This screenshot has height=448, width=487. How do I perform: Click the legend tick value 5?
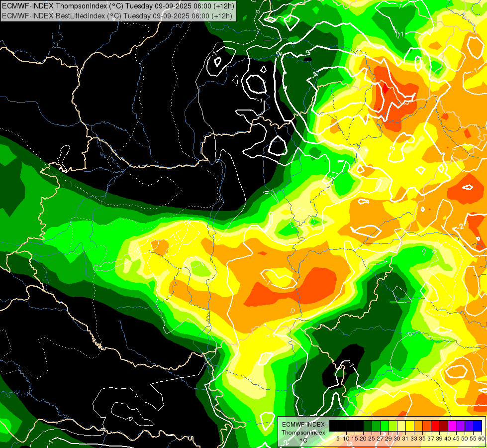pyautogui.click(x=338, y=439)
